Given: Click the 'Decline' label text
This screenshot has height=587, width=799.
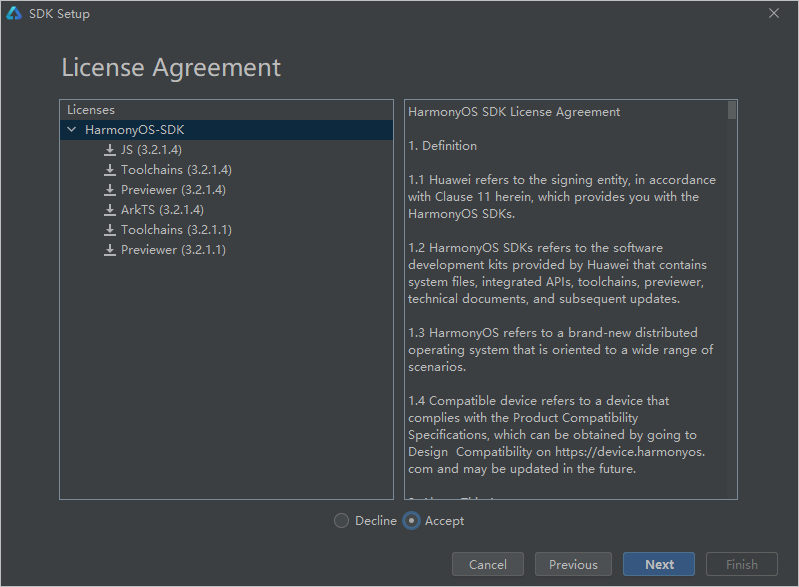Looking at the screenshot, I should [x=376, y=521].
